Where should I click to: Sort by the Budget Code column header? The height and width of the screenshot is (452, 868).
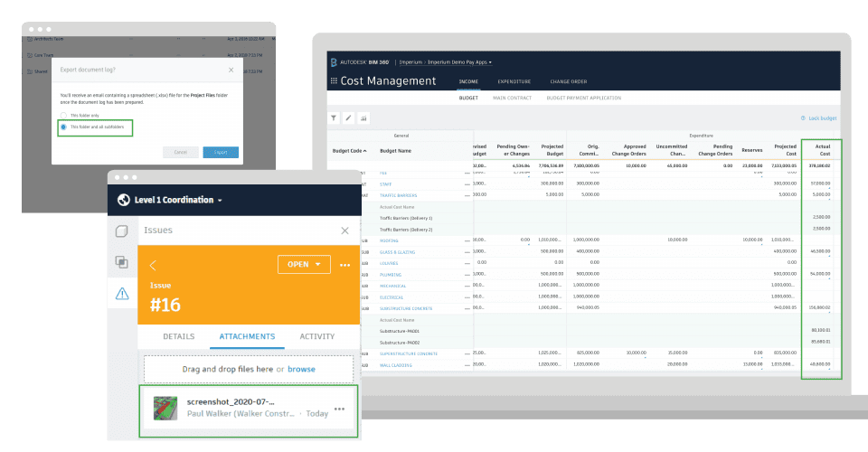[x=349, y=150]
